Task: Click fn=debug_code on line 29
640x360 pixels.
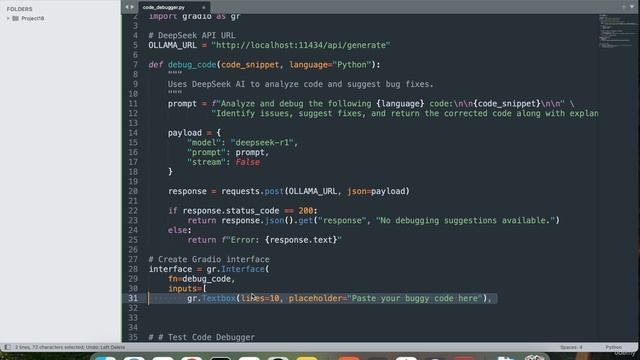Action: 199,279
